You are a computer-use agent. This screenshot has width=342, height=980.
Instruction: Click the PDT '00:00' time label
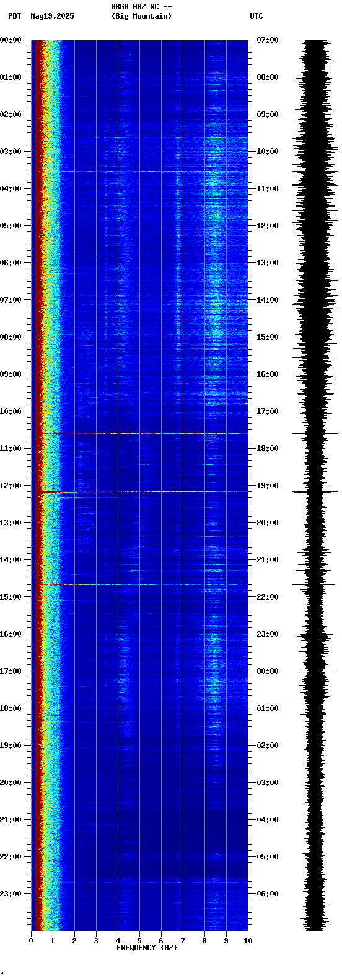pyautogui.click(x=11, y=40)
